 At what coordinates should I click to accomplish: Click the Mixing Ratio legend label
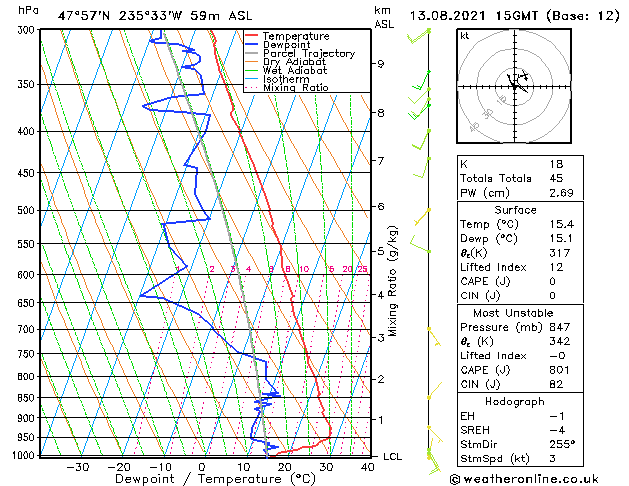[x=296, y=87]
